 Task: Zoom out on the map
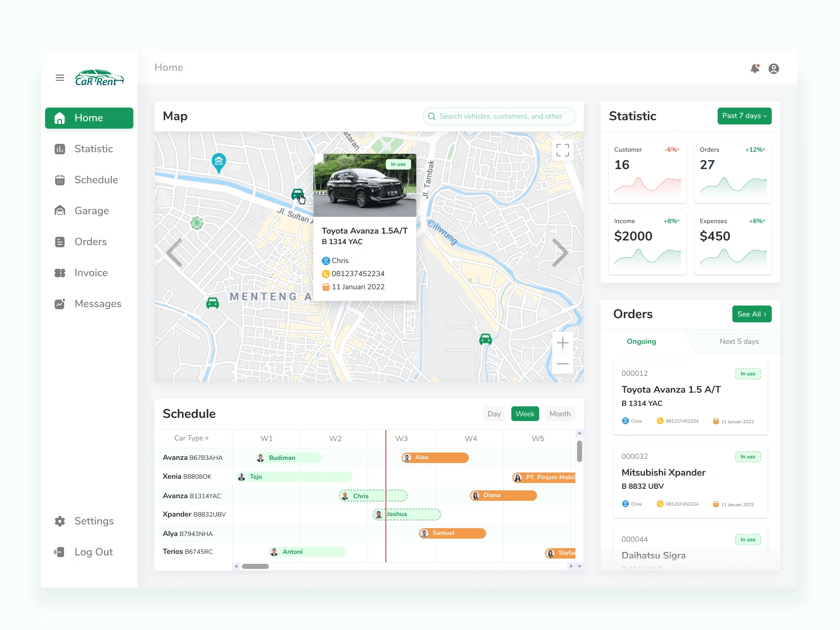click(563, 364)
